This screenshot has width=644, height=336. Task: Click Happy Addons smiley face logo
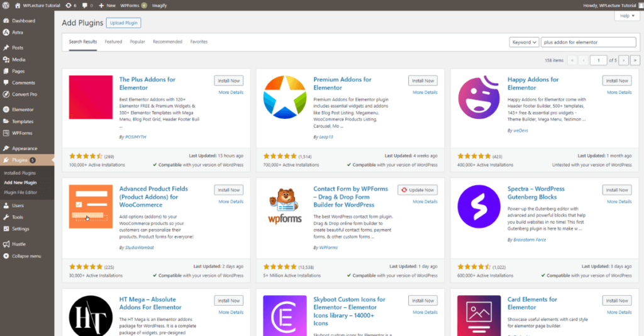click(479, 98)
